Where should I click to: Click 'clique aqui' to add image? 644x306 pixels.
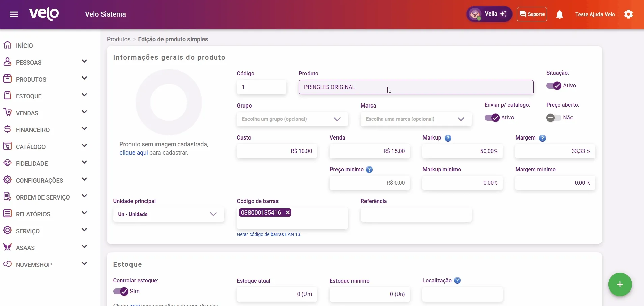pos(134,153)
